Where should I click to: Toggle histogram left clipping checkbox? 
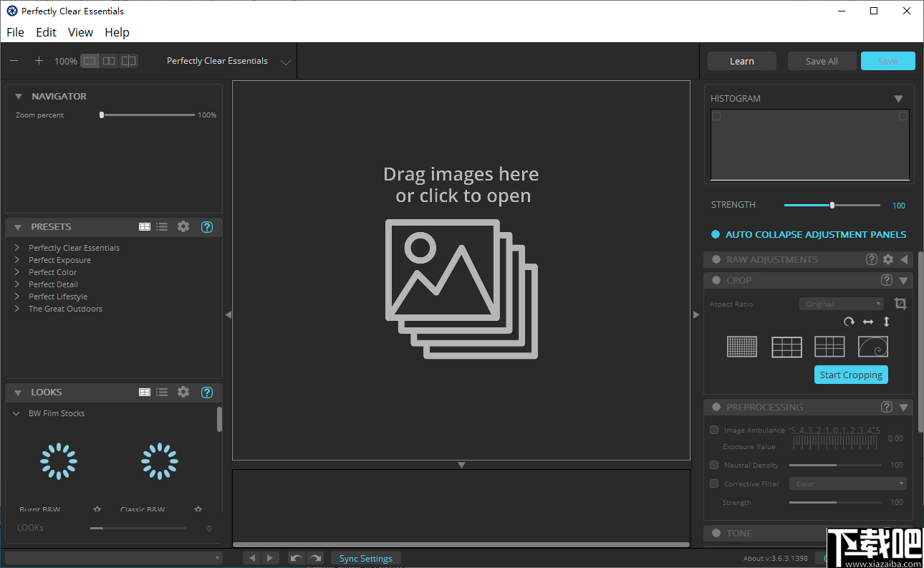click(716, 116)
